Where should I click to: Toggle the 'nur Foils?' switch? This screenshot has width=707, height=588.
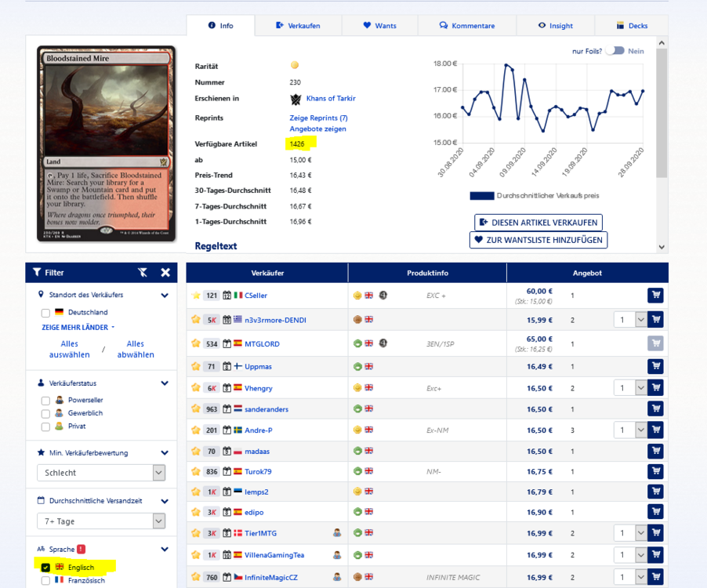click(x=615, y=51)
